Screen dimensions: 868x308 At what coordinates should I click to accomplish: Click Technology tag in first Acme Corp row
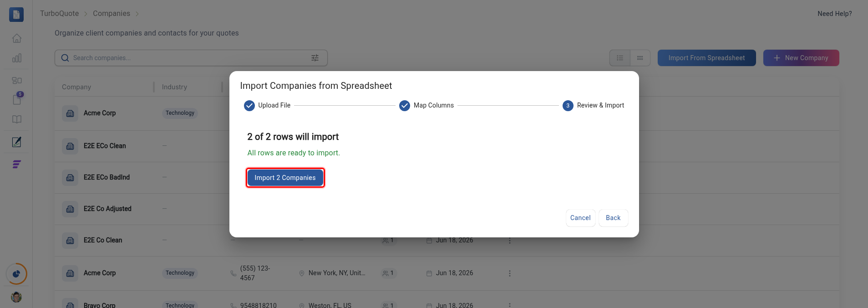click(x=180, y=113)
